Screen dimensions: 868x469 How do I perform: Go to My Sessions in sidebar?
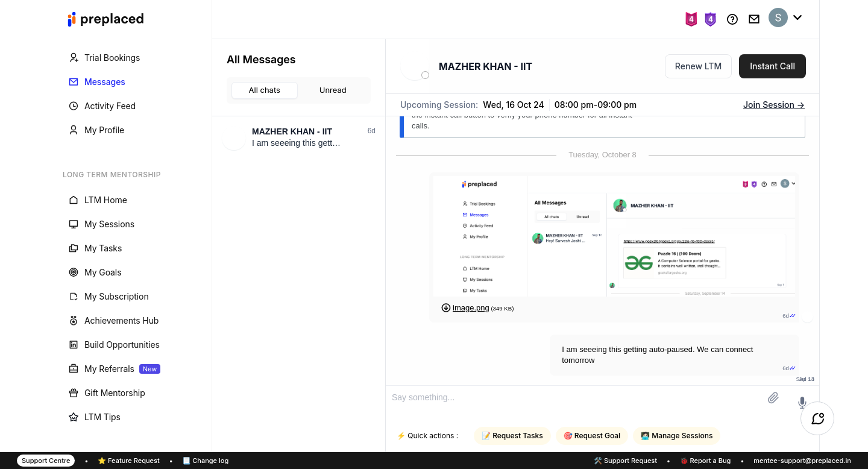click(x=109, y=224)
